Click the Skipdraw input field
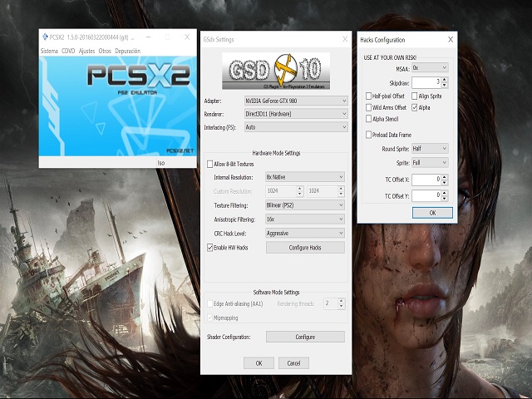The width and height of the screenshot is (532, 399). (x=426, y=82)
